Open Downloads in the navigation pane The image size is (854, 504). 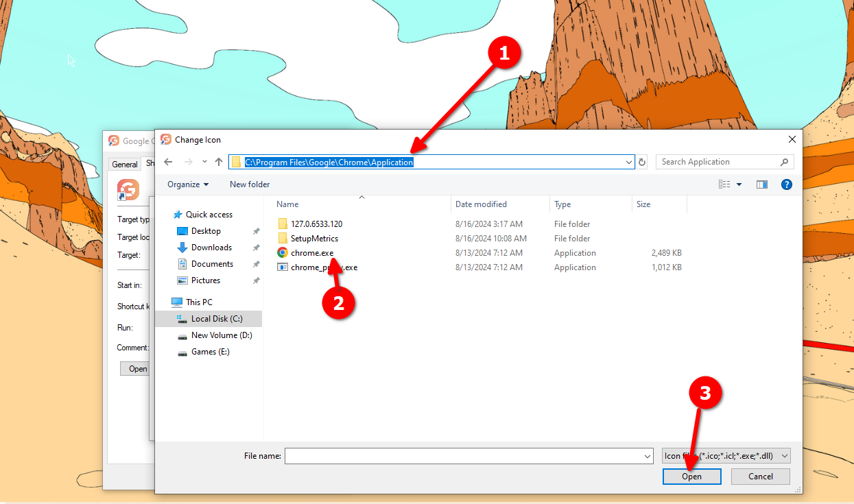click(211, 248)
